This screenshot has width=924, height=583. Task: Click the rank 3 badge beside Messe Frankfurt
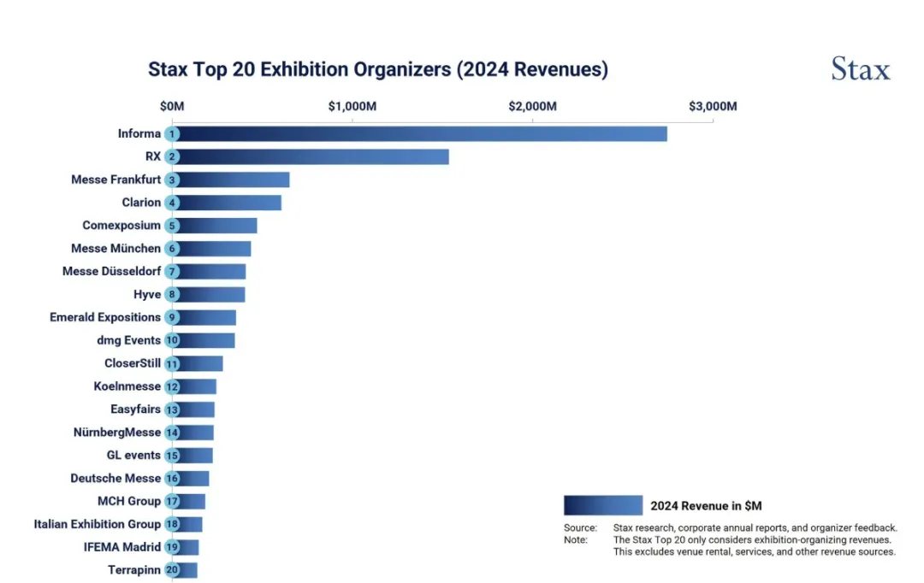[x=172, y=180]
